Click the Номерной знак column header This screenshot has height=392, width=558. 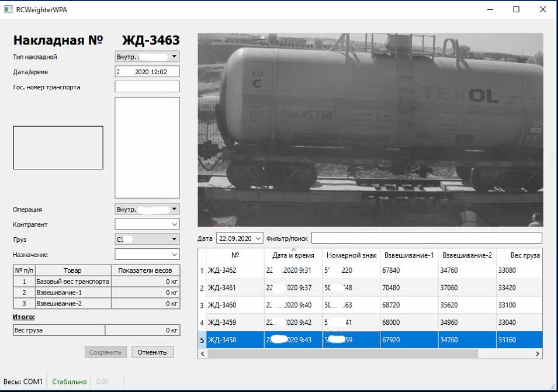point(351,255)
